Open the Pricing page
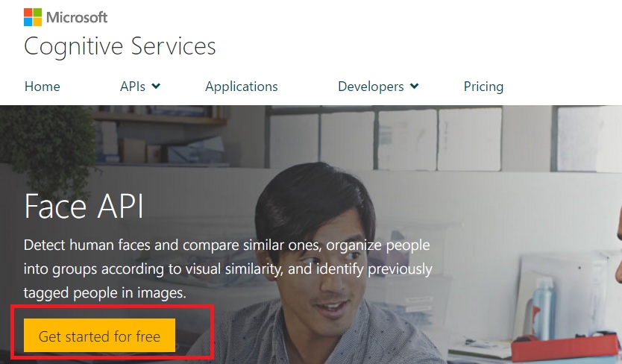622x364 pixels. pos(483,87)
